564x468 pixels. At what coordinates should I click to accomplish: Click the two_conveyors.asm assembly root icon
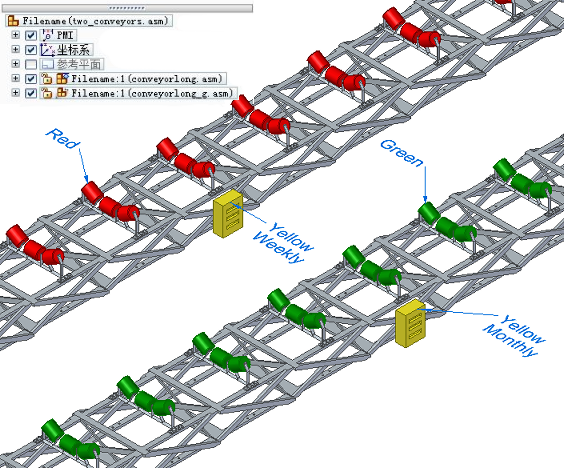13,21
